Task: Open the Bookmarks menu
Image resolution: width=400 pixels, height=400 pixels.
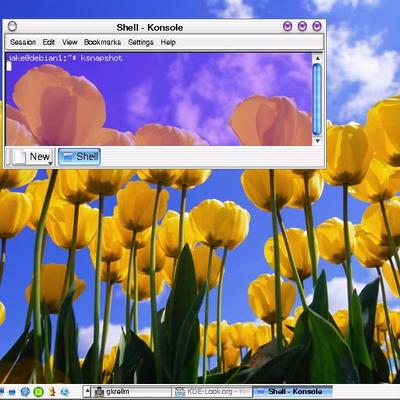Action: pos(102,42)
